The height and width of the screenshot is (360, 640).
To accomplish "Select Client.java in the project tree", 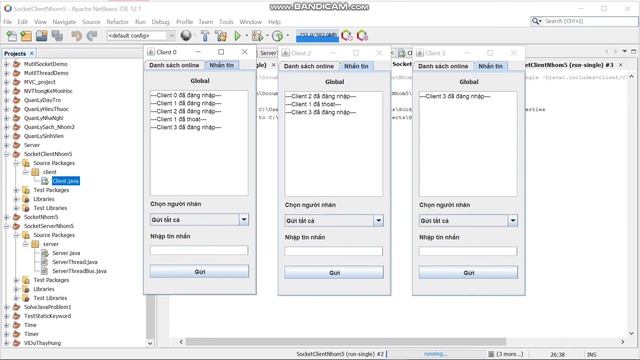I will pyautogui.click(x=65, y=181).
